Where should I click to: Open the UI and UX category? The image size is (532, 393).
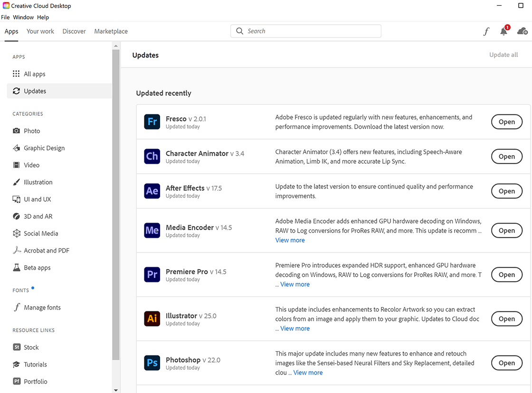59,199
